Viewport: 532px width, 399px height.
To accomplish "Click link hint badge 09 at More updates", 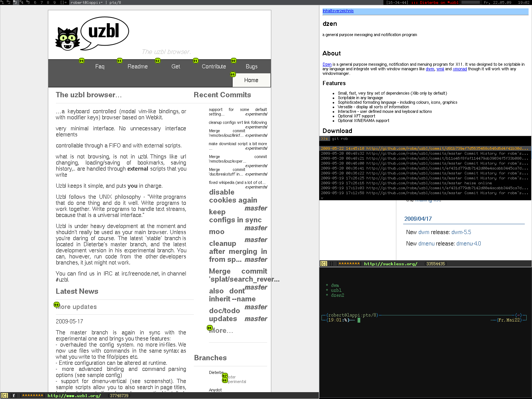I will 57,305.
